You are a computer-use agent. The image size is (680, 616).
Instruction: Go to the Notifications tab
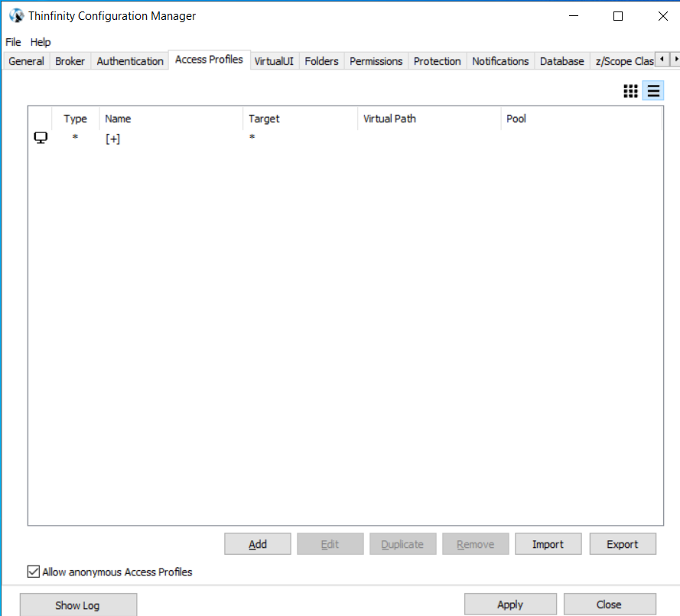(x=500, y=61)
